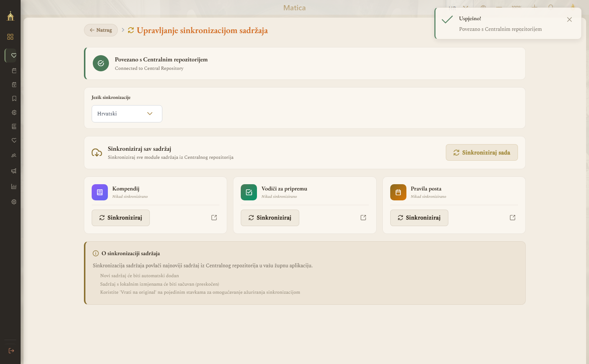Click Nikad sinkronizirano under Pravila posta

(x=428, y=197)
